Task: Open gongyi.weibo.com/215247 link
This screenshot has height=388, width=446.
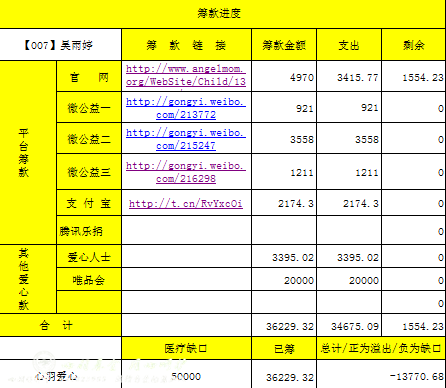Action: click(186, 139)
